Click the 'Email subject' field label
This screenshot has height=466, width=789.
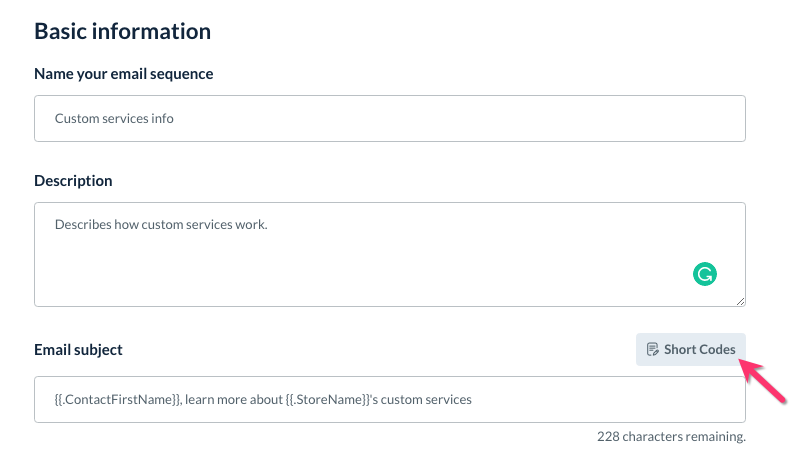tap(78, 350)
